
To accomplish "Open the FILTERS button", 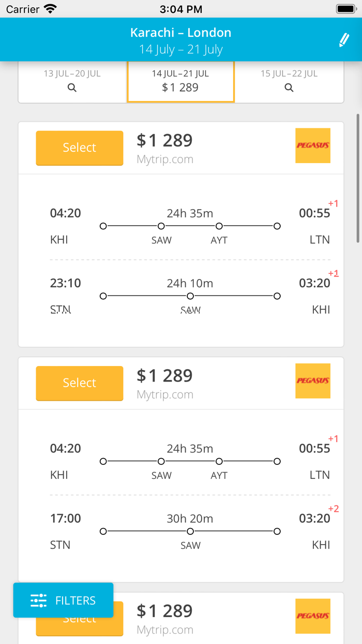I will pyautogui.click(x=63, y=601).
